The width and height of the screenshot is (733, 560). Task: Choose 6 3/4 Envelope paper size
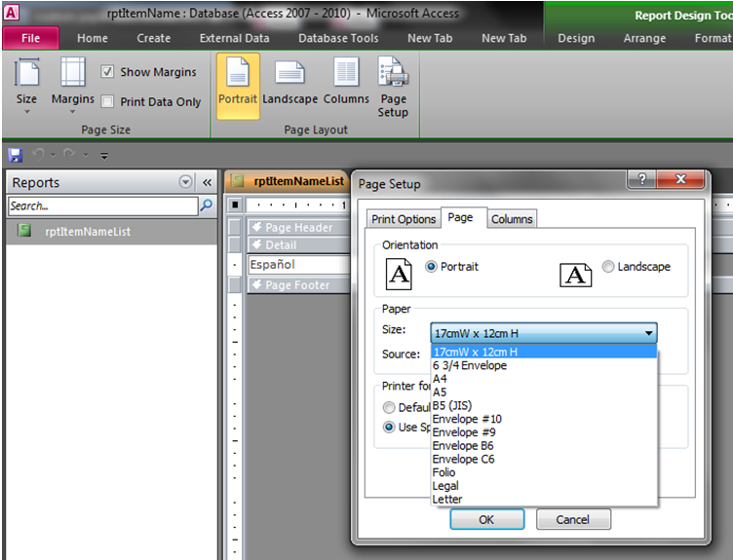[544, 365]
